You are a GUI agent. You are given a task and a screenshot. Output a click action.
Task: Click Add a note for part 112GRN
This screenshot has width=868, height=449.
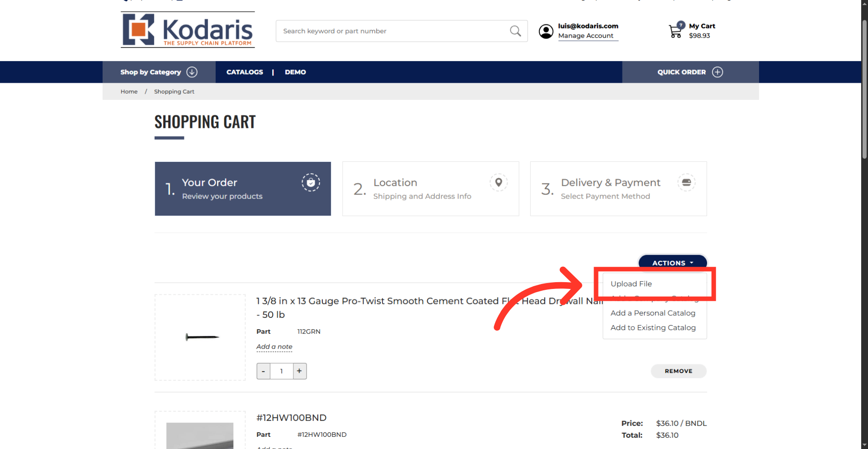(x=274, y=347)
